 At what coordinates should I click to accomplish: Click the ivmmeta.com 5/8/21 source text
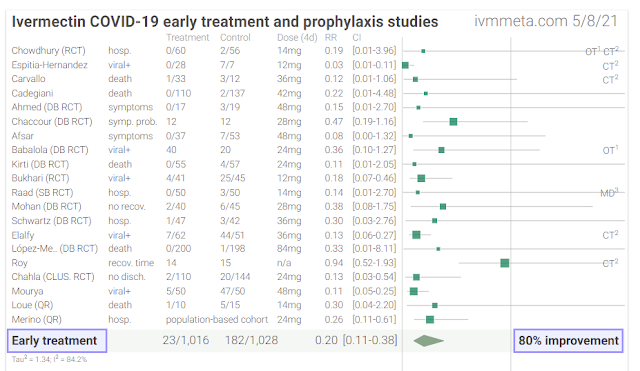click(546, 21)
